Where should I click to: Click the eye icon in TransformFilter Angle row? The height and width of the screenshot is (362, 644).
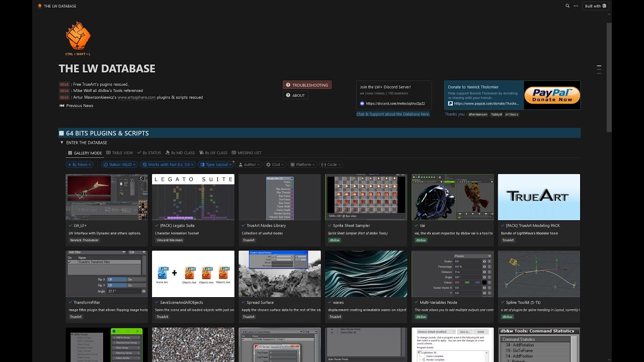tap(144, 291)
